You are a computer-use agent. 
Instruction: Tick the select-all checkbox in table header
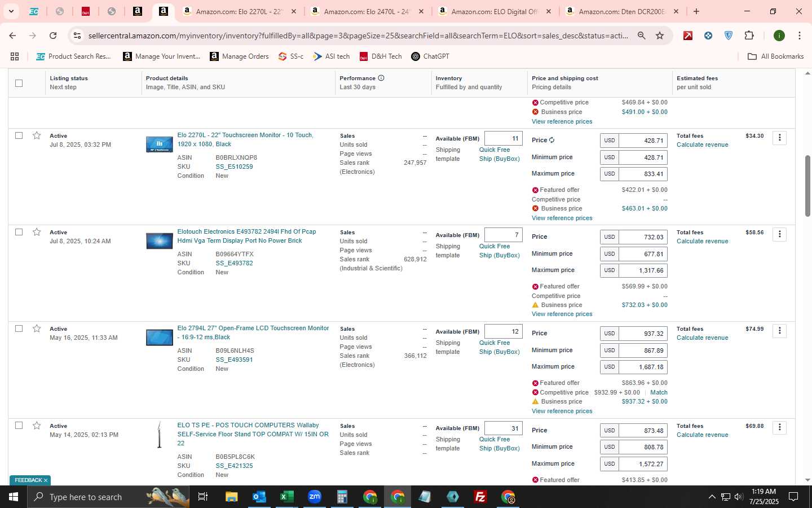click(x=19, y=83)
